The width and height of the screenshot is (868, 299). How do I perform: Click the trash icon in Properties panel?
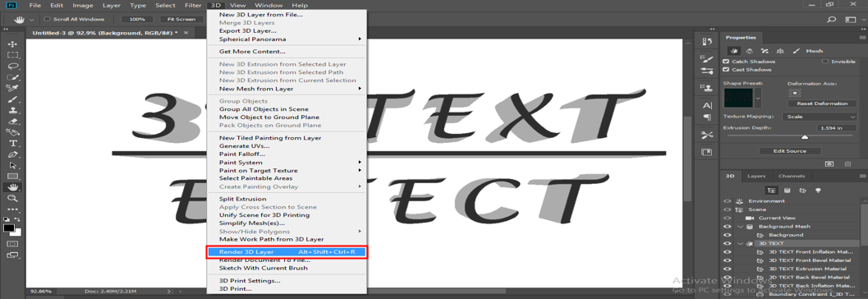coord(847,164)
